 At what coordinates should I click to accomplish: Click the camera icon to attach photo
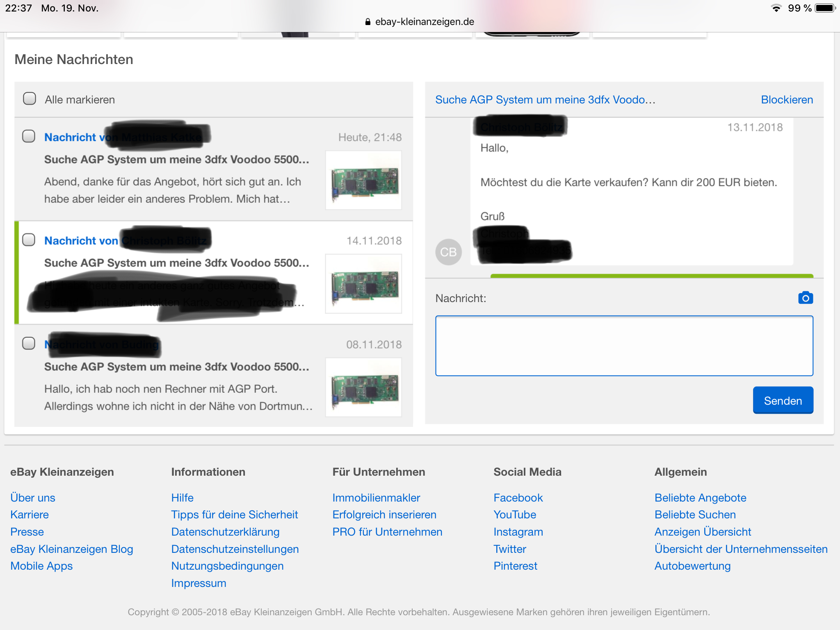805,298
